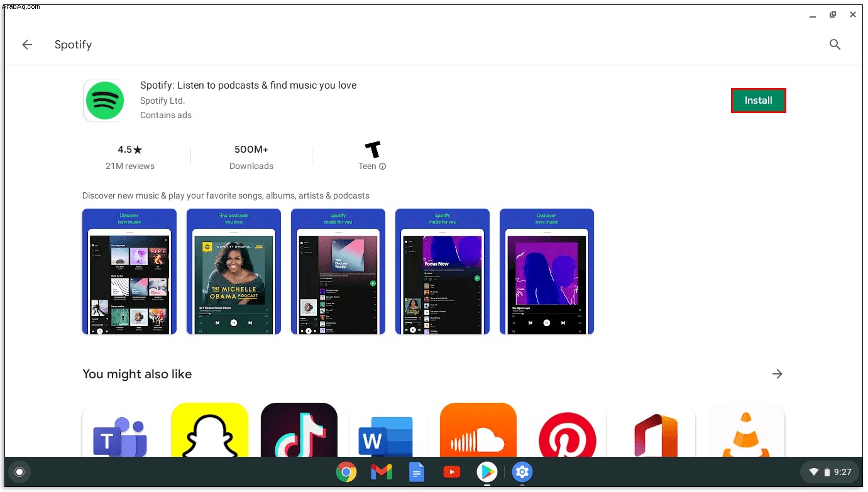Open the TikTok app suggestion

[299, 430]
